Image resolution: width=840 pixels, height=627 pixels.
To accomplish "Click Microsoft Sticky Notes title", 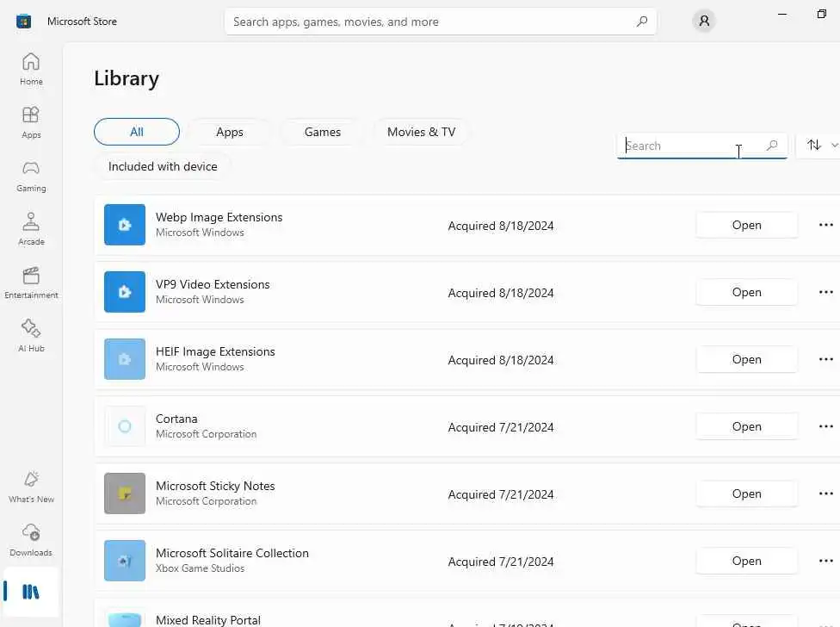I will [x=215, y=486].
